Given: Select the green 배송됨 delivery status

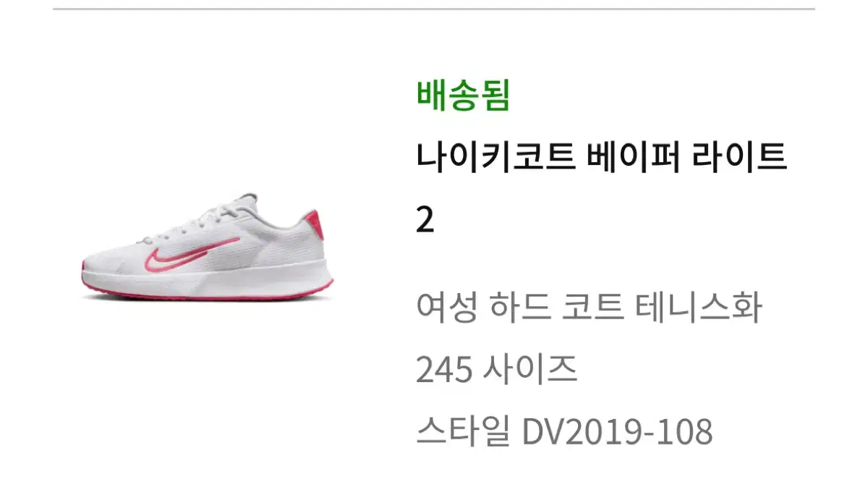Looking at the screenshot, I should (x=463, y=96).
